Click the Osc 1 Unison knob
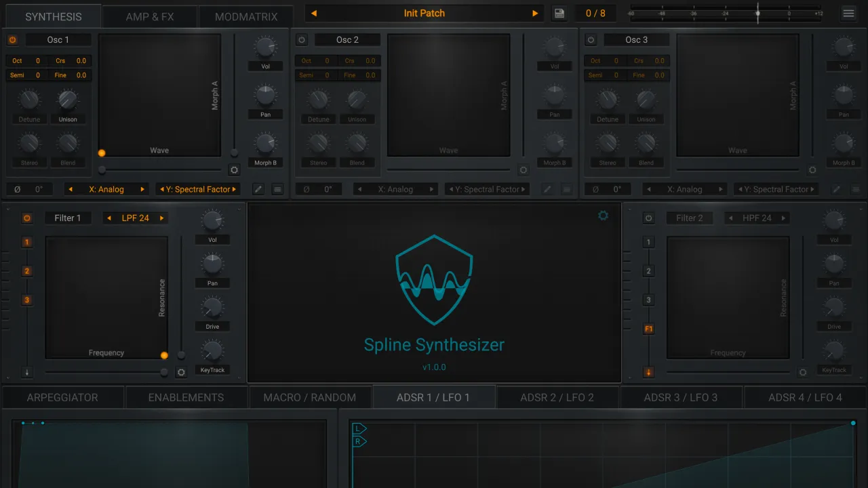Image resolution: width=868 pixels, height=488 pixels. tap(68, 100)
